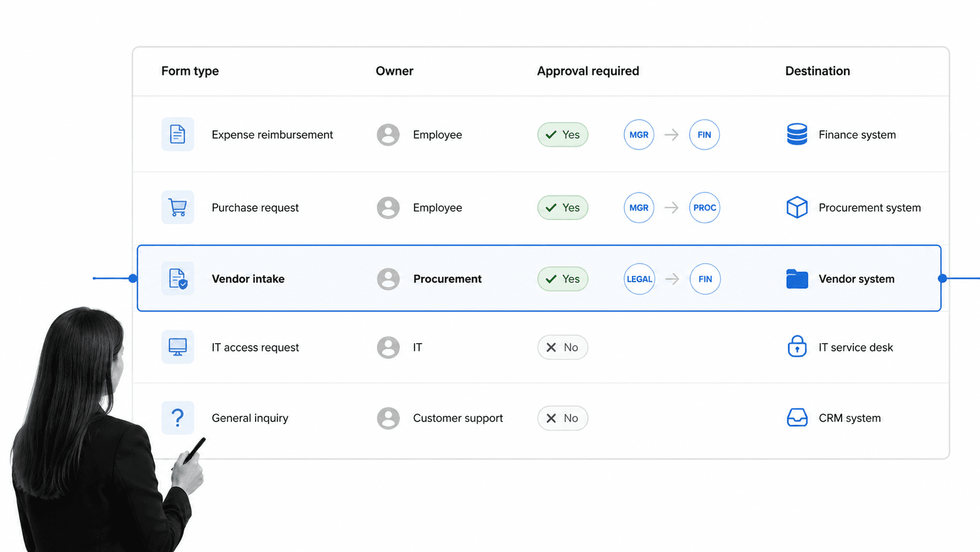Click the Procurement system cube icon
The height and width of the screenshot is (552, 980).
click(x=797, y=208)
